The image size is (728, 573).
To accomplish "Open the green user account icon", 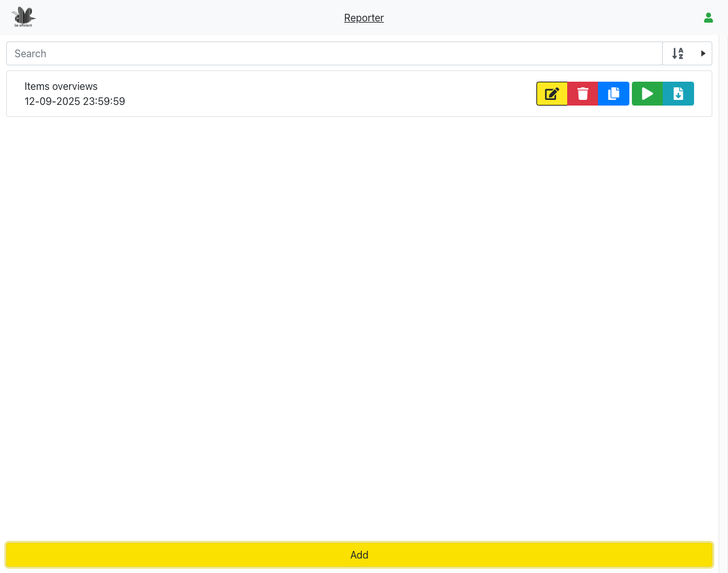I will pyautogui.click(x=709, y=18).
